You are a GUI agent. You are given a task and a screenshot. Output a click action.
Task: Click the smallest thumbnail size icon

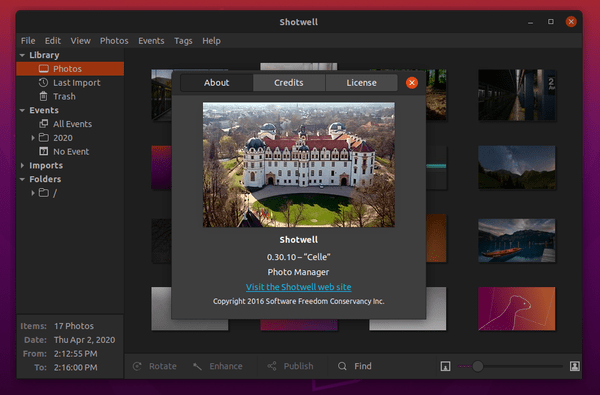tap(445, 366)
